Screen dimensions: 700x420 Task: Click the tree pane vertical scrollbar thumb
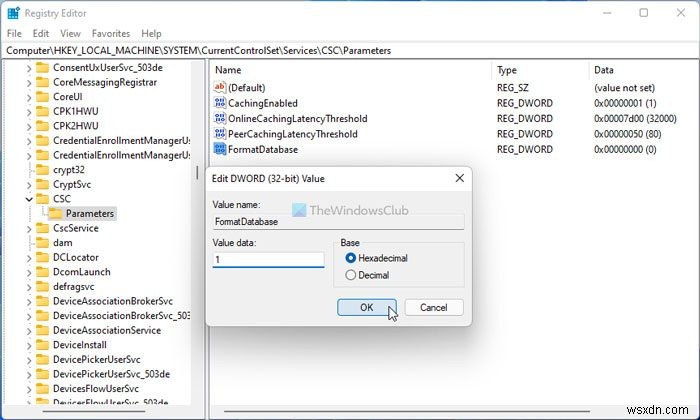197,173
